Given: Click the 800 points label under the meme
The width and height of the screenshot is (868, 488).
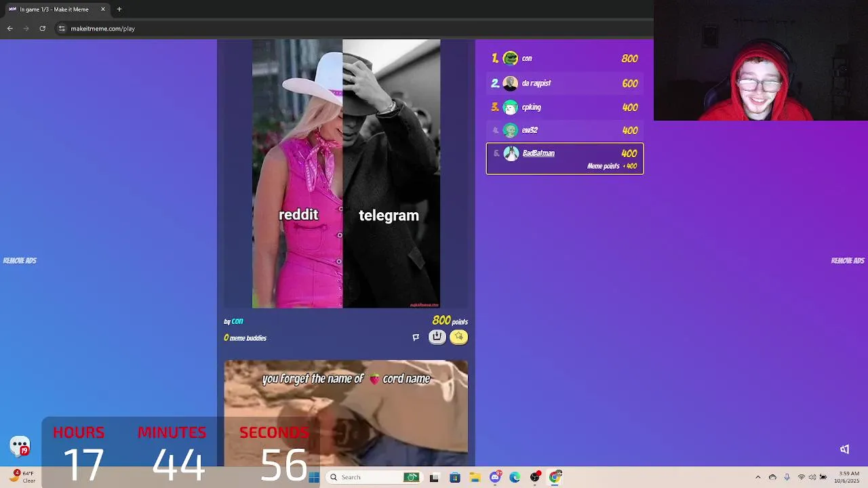Looking at the screenshot, I should point(450,321).
